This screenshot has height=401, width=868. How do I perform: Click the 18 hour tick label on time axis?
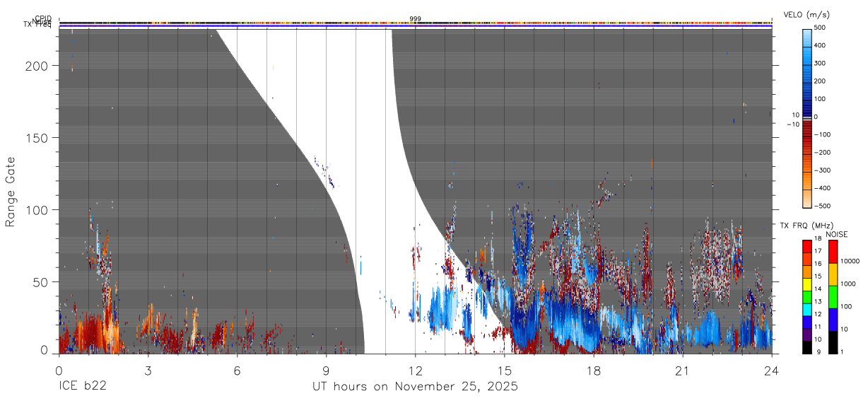pos(593,370)
